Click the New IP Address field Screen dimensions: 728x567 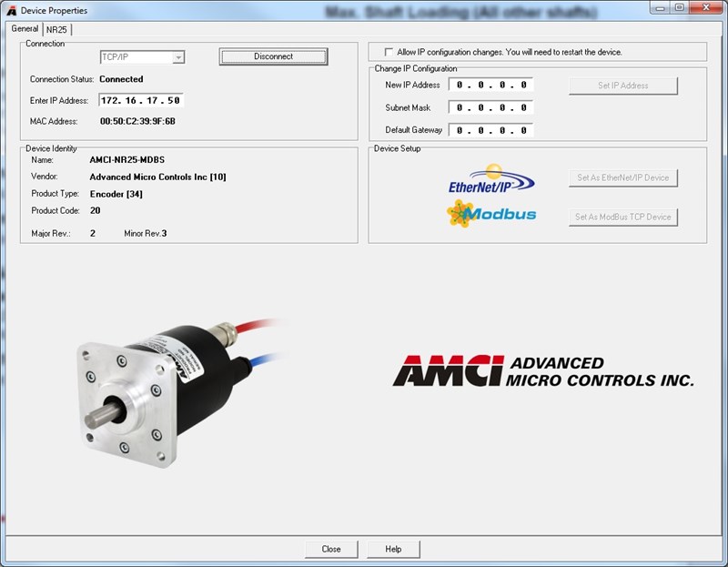click(x=491, y=86)
